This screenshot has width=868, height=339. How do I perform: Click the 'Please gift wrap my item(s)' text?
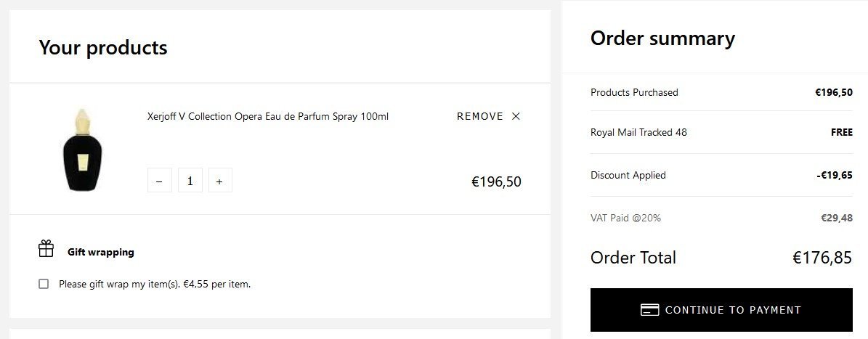155,285
